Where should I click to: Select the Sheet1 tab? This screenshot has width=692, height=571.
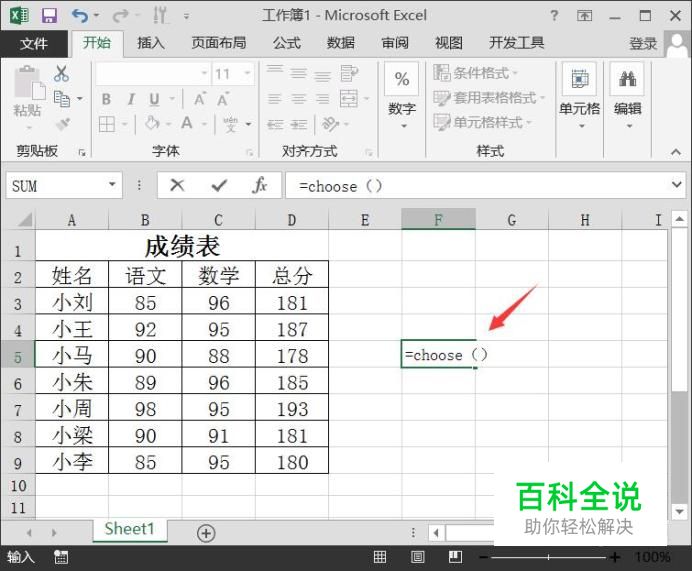pyautogui.click(x=130, y=529)
